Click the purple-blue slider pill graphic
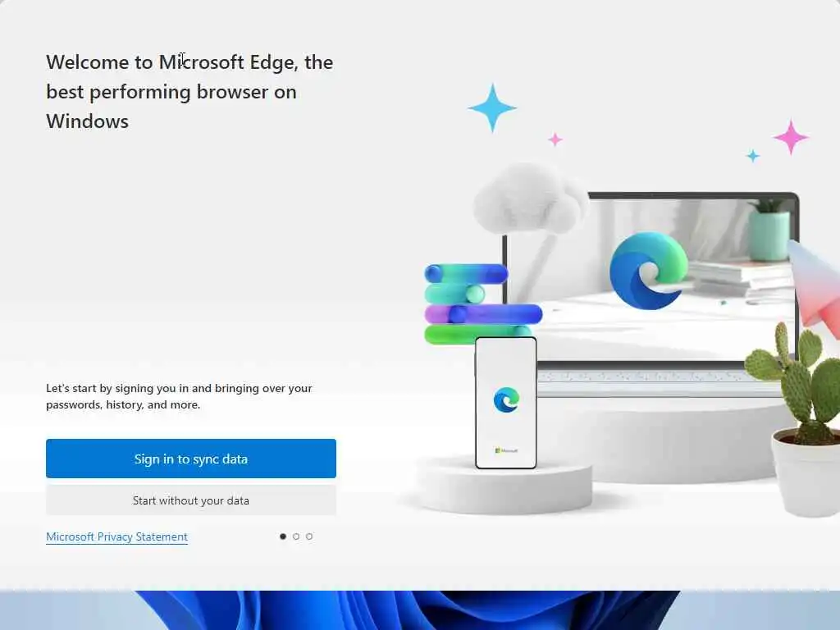 coord(483,314)
